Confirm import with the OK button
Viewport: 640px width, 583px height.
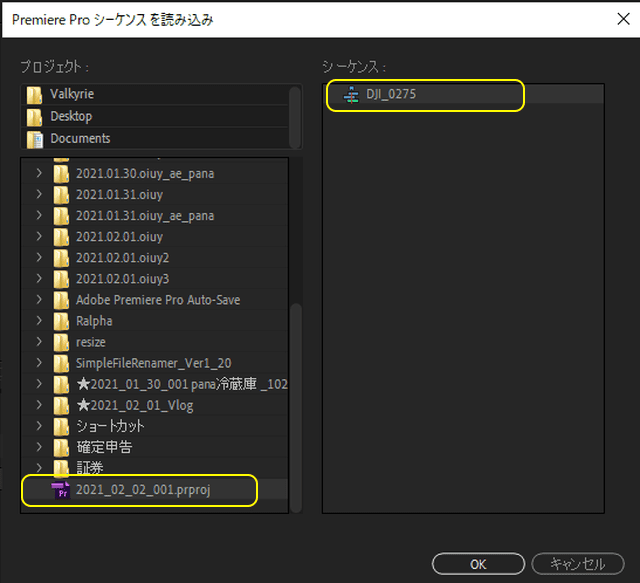point(478,564)
